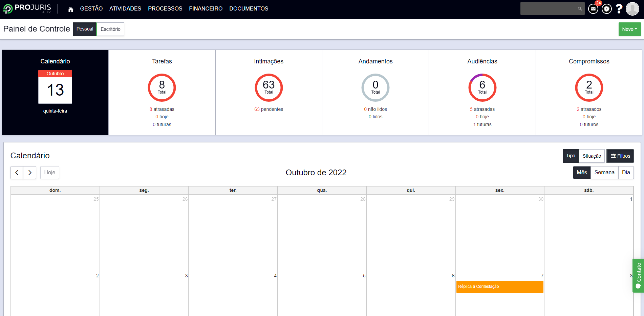This screenshot has width=644, height=316.
Task: Click the Hoje button
Action: (50, 173)
